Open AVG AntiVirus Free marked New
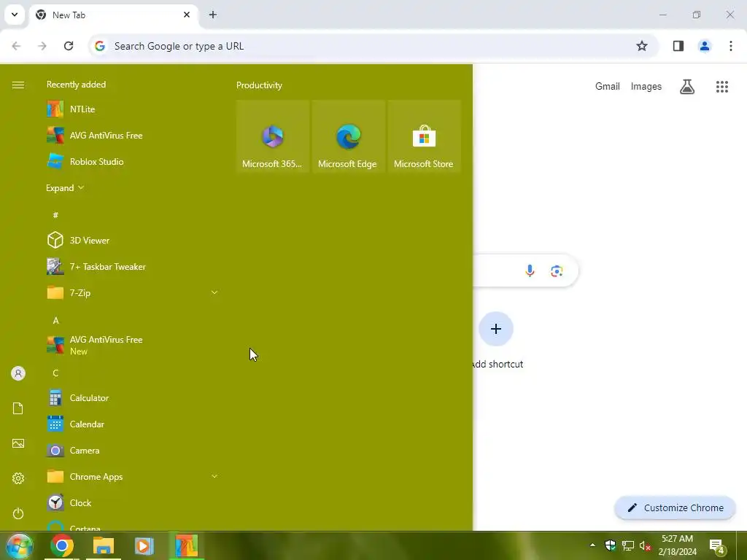 coord(133,345)
